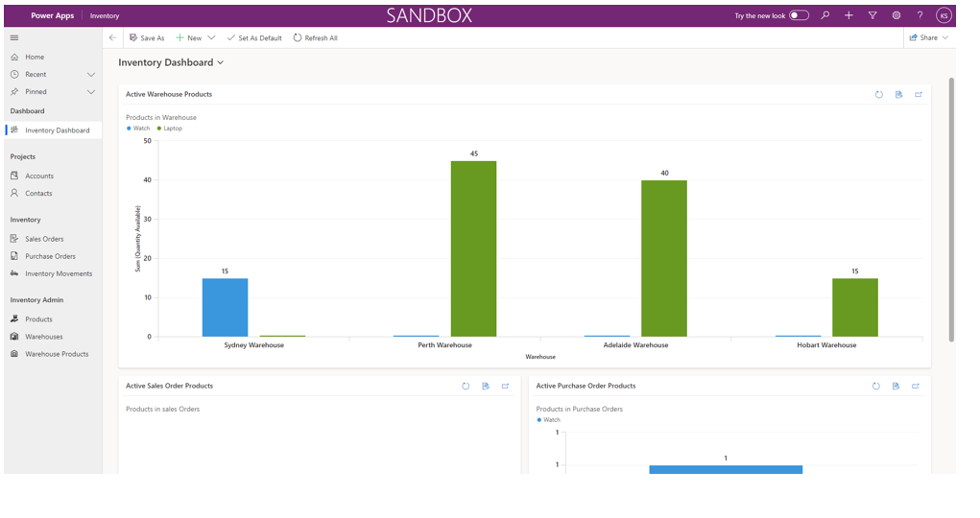Collapse the hamburger navigation menu
This screenshot has height=518, width=980.
point(14,37)
